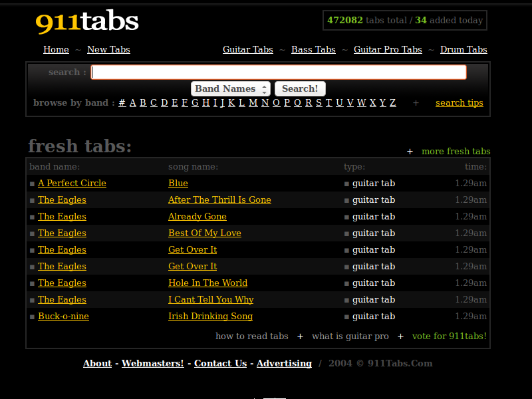Go to the Home page
Image resolution: width=532 pixels, height=399 pixels.
coord(56,50)
